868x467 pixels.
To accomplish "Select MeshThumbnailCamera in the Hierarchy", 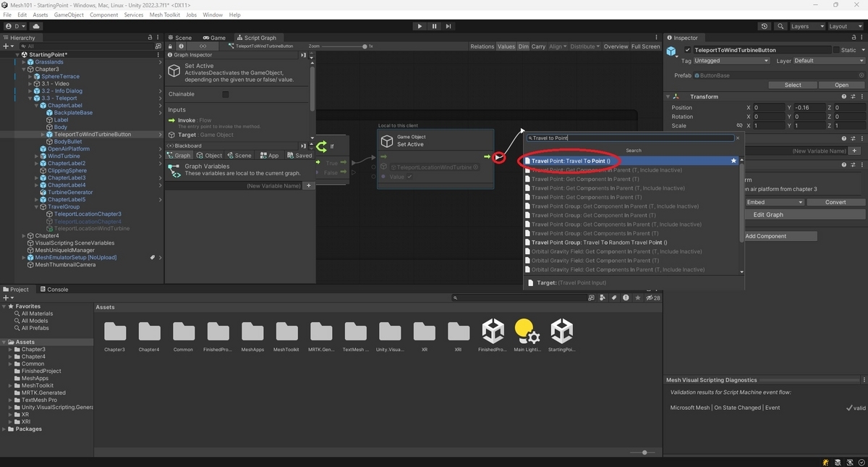I will coord(65,265).
